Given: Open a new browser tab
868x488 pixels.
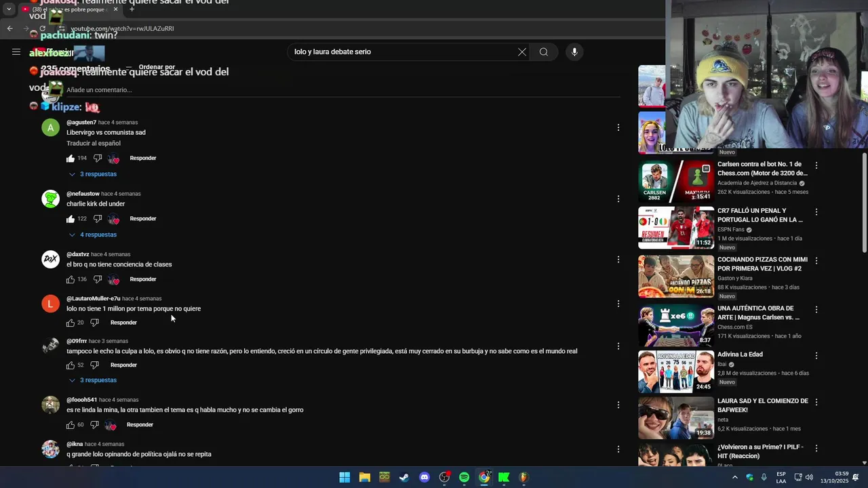Looking at the screenshot, I should pyautogui.click(x=132, y=9).
